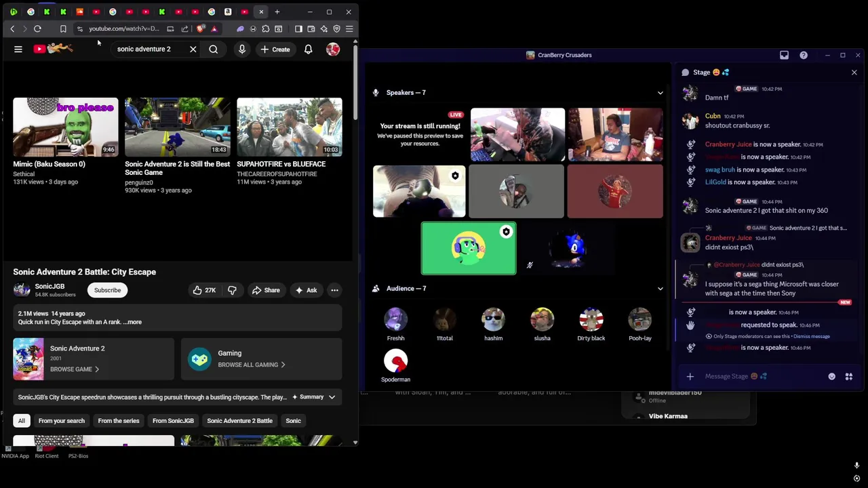The width and height of the screenshot is (868, 488).
Task: Open Brave Rewards triangle icon
Action: point(214,28)
